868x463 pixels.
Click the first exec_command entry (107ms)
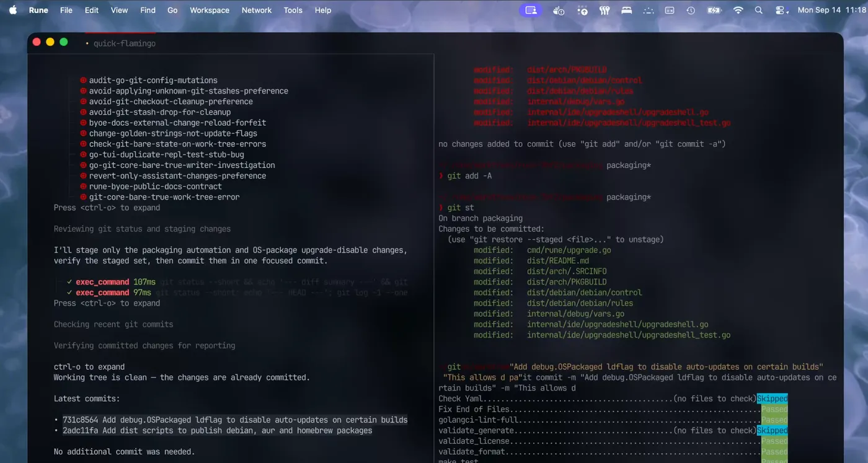pos(102,282)
